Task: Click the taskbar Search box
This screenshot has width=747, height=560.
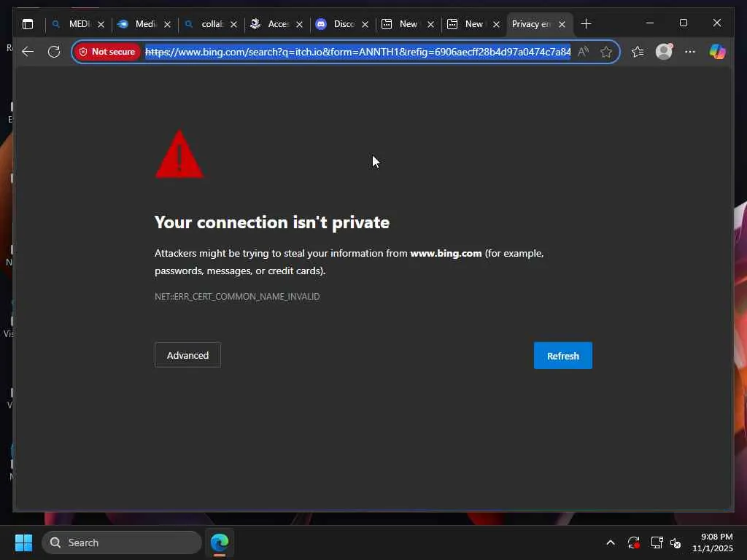Action: click(122, 542)
